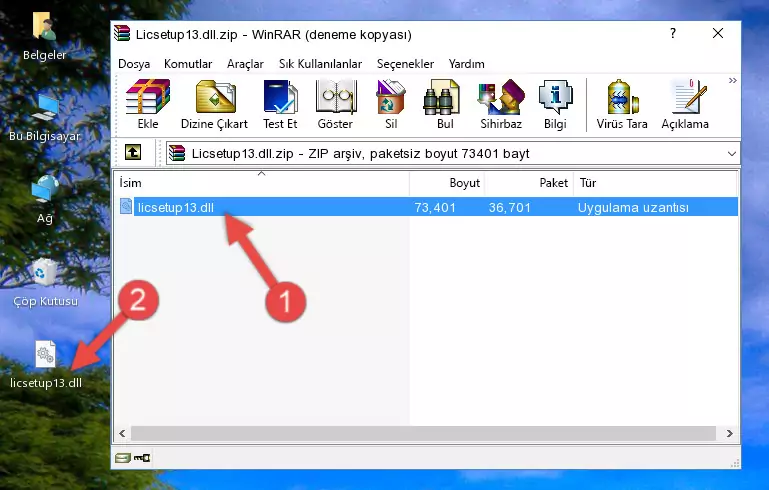This screenshot has height=490, width=769.
Task: Click the WinRAR title bar app icon
Action: [122, 33]
